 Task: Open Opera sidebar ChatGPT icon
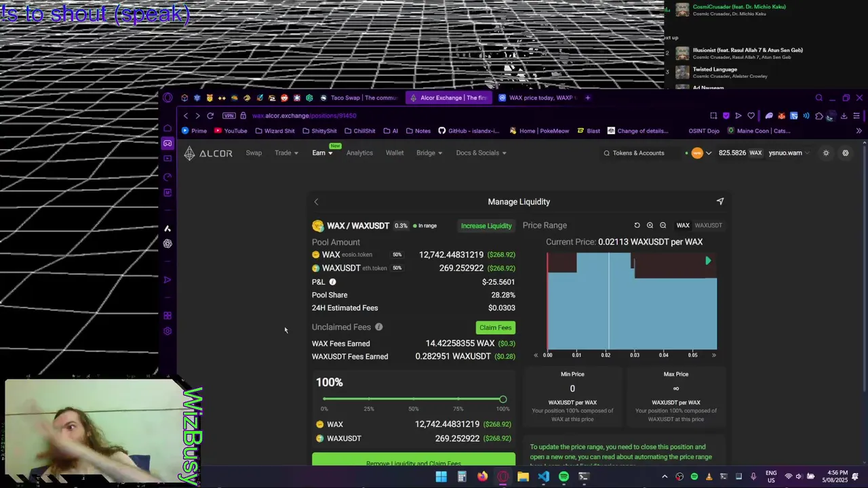point(167,243)
